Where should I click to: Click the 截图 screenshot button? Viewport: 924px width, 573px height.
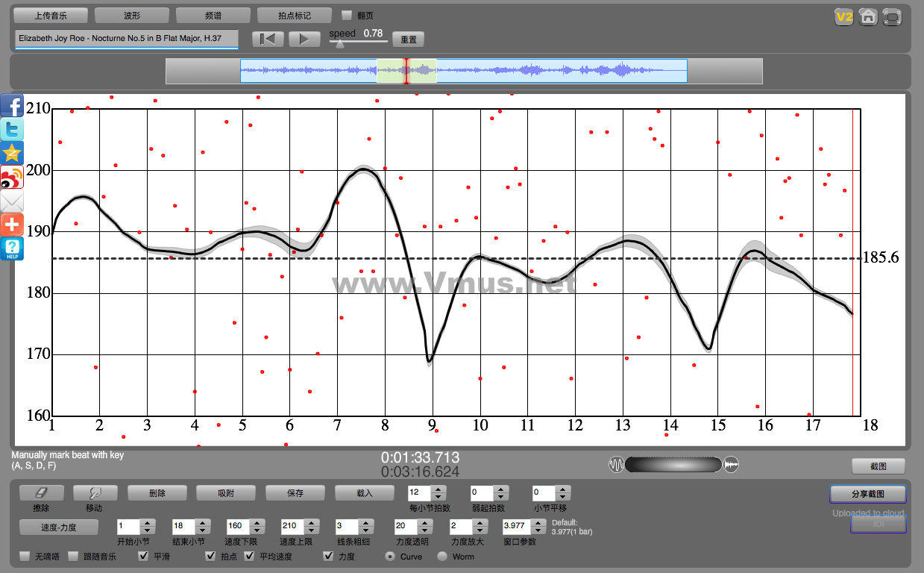[878, 466]
